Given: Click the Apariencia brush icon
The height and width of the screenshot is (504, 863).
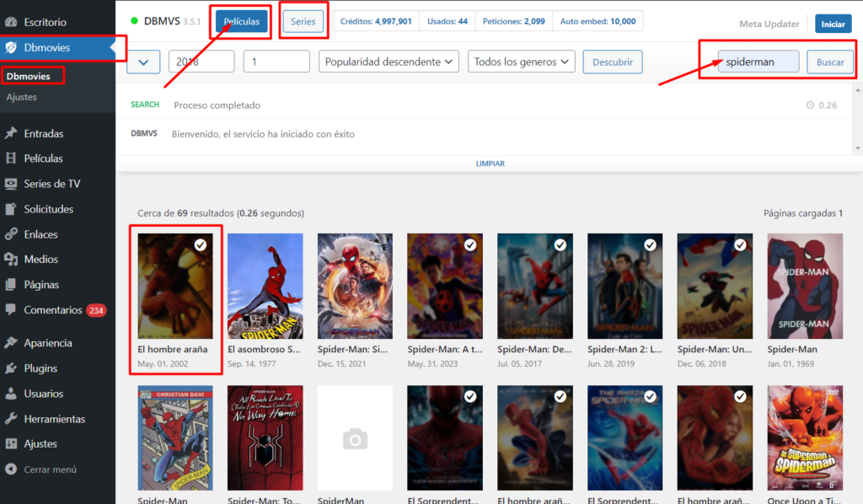Looking at the screenshot, I should (x=11, y=343).
